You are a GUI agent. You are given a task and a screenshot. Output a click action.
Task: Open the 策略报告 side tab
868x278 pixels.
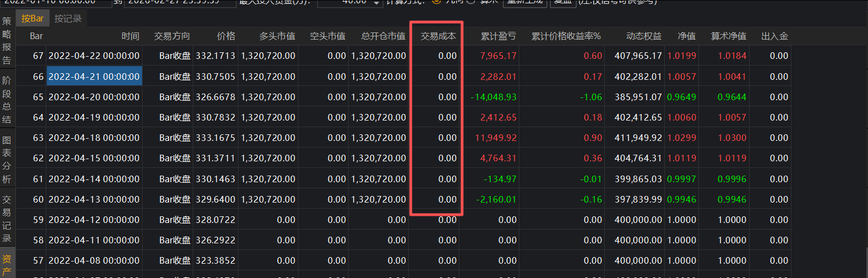coord(7,41)
